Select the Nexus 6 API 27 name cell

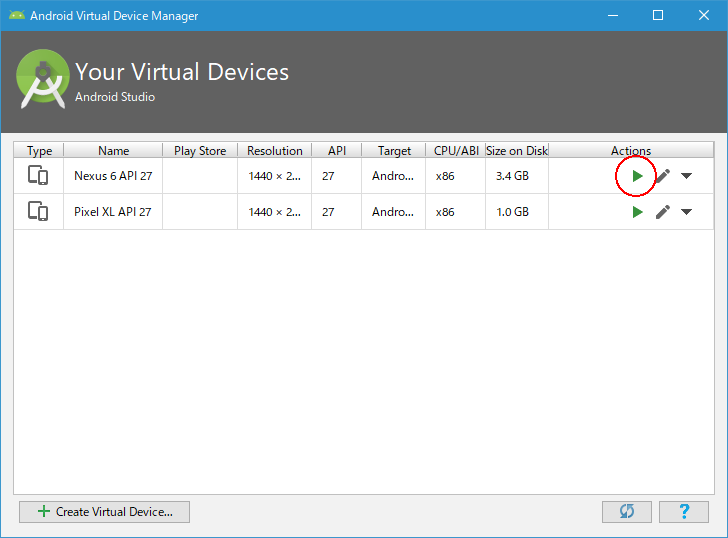[x=113, y=176]
